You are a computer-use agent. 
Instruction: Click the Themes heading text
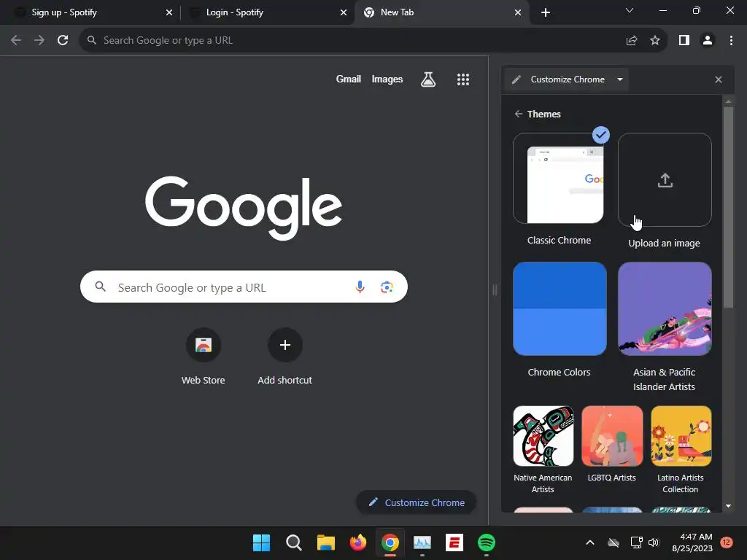(543, 114)
